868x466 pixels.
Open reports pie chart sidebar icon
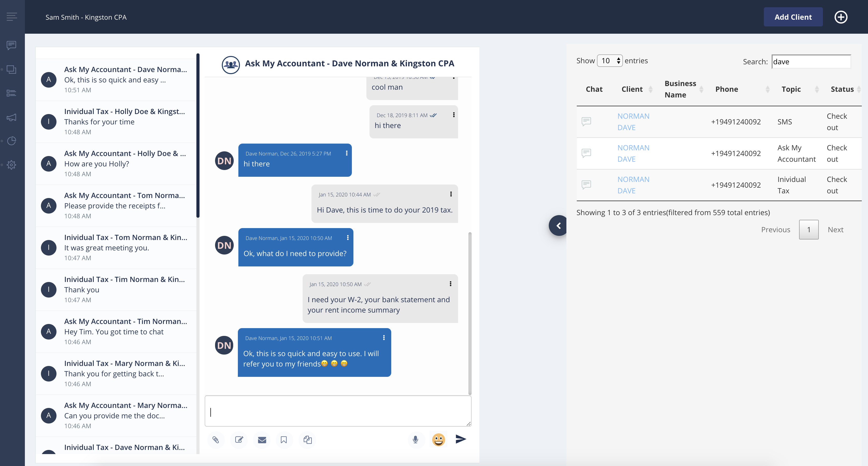point(11,140)
